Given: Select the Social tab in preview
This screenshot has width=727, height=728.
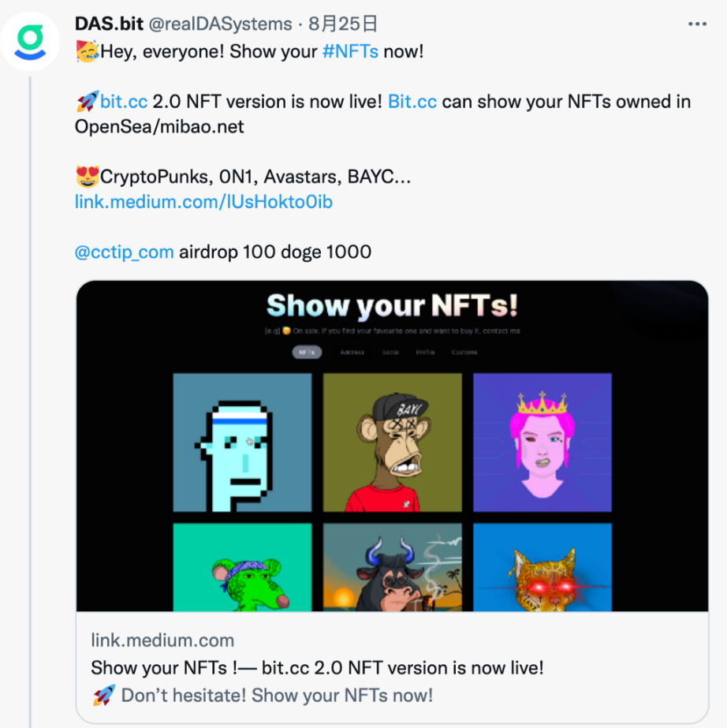Looking at the screenshot, I should [390, 353].
